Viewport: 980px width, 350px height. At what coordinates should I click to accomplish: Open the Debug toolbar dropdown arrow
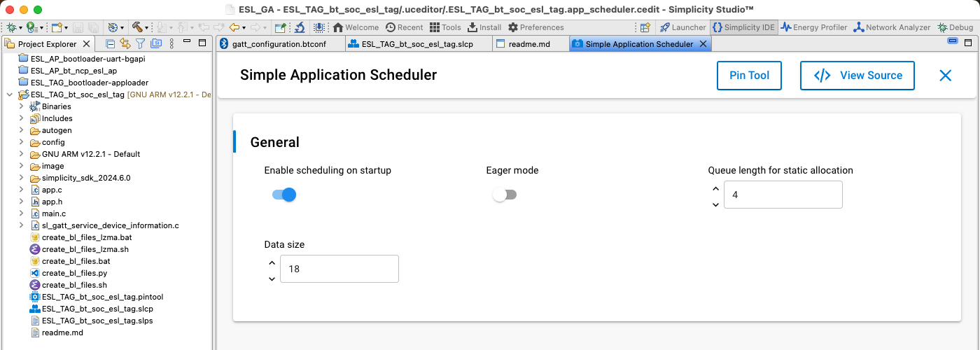pyautogui.click(x=20, y=28)
